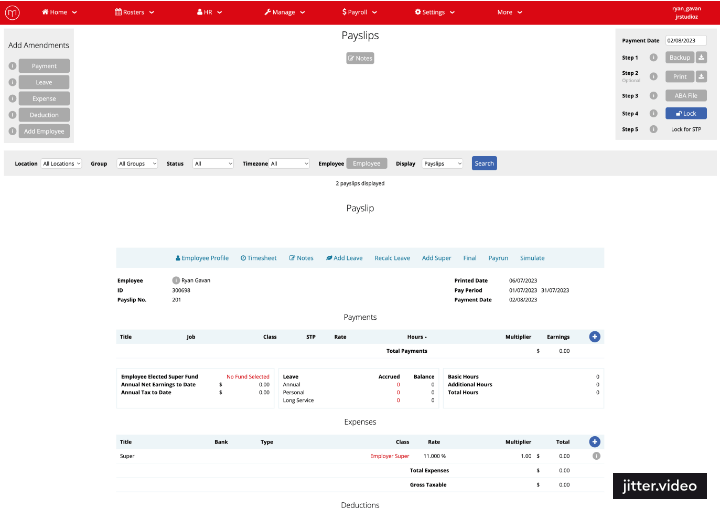Viewport: 720px width, 512px height.
Task: Click the red No Fund Selected text
Action: (248, 377)
